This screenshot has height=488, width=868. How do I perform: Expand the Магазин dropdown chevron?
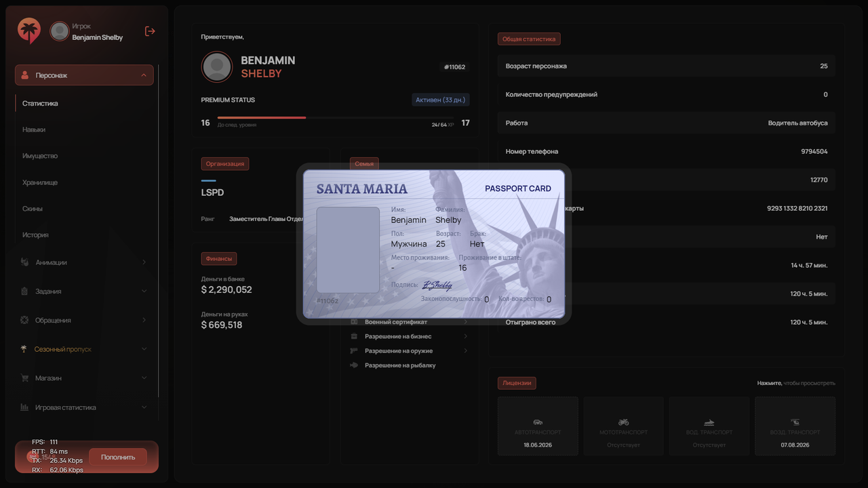click(144, 378)
